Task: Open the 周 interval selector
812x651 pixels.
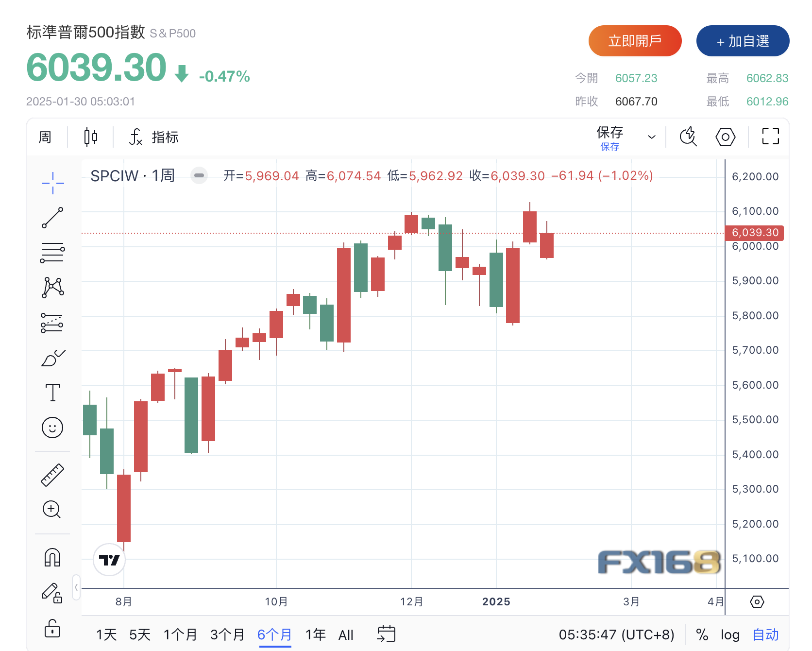Action: [x=45, y=137]
